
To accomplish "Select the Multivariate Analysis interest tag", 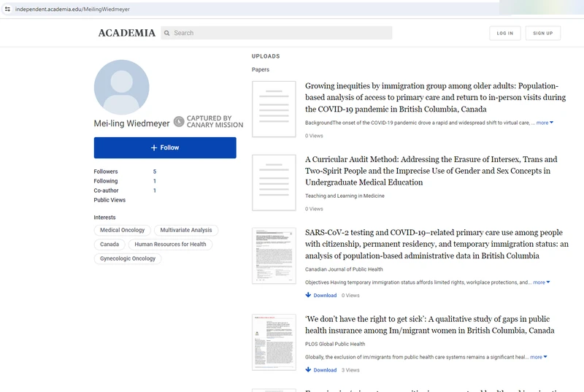I will [186, 230].
